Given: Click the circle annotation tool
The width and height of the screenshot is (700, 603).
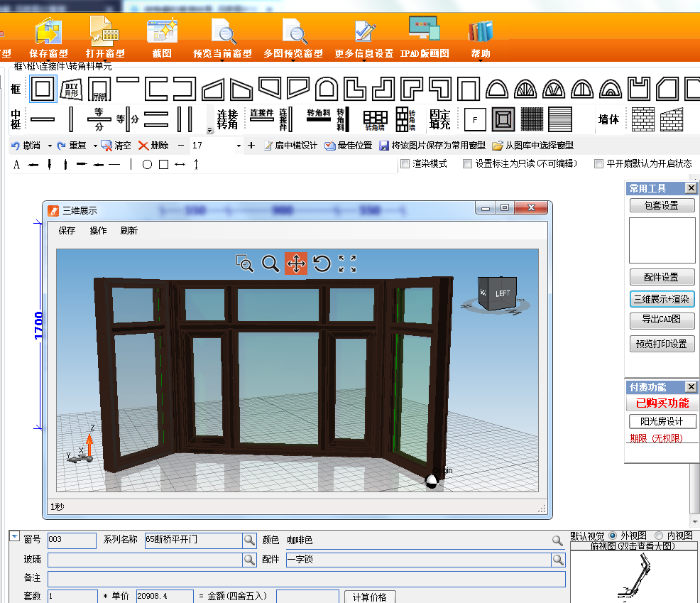Looking at the screenshot, I should [x=147, y=164].
